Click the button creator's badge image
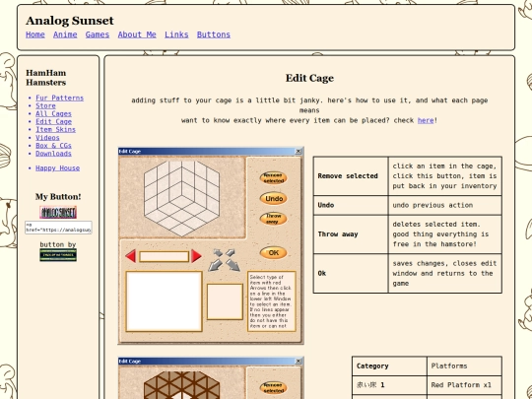Viewport: 532px width, 399px height. pyautogui.click(x=58, y=255)
